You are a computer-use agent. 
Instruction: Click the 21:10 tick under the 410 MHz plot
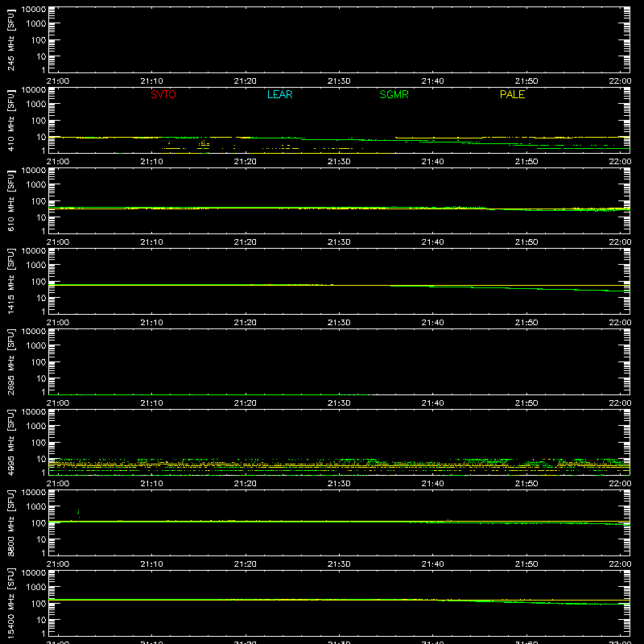(x=151, y=162)
